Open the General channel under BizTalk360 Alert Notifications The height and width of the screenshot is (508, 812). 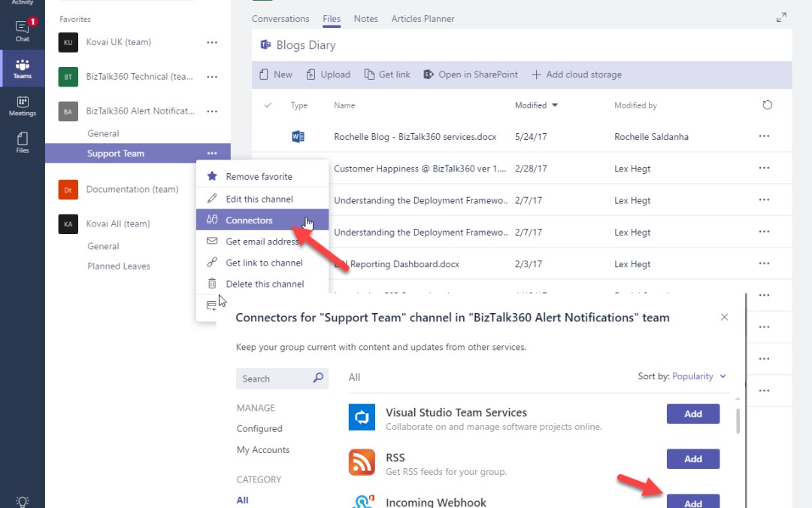click(103, 134)
